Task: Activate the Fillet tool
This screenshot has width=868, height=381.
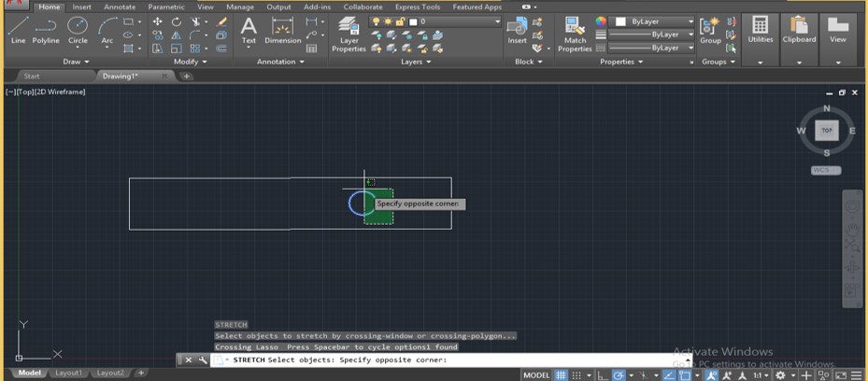Action: [x=195, y=35]
